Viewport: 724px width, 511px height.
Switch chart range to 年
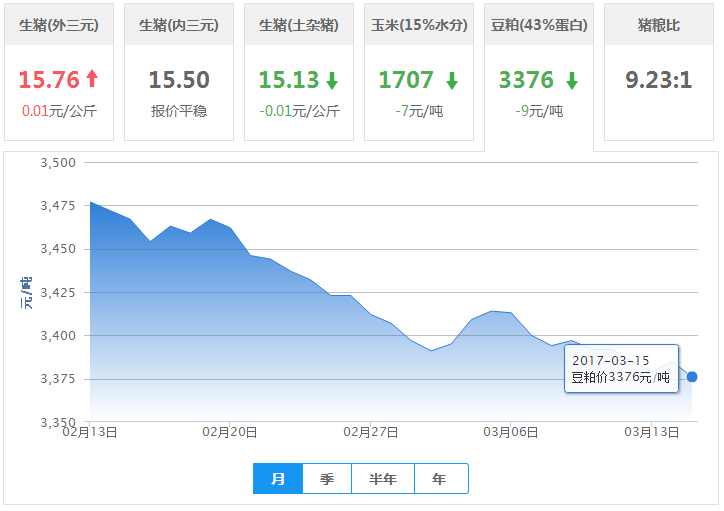pyautogui.click(x=441, y=479)
